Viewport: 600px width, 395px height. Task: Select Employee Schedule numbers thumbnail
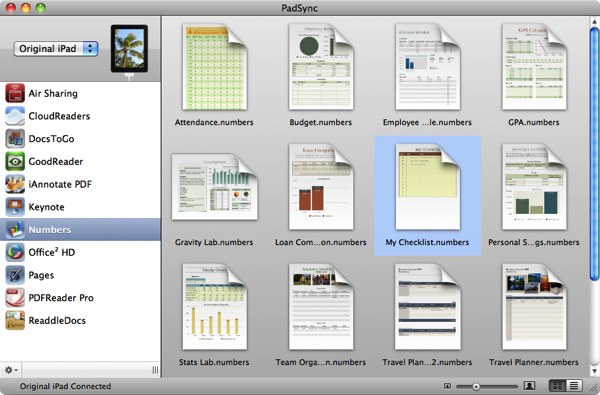coord(427,67)
